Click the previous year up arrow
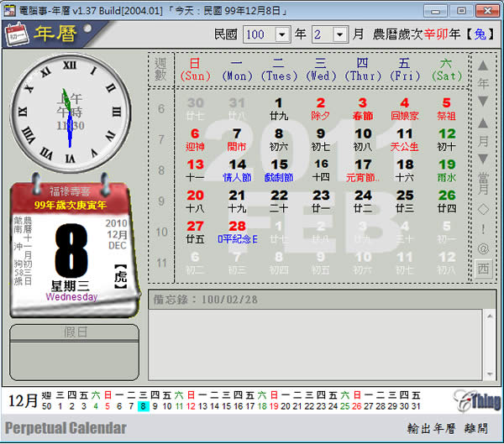504x444 pixels. pyautogui.click(x=483, y=65)
